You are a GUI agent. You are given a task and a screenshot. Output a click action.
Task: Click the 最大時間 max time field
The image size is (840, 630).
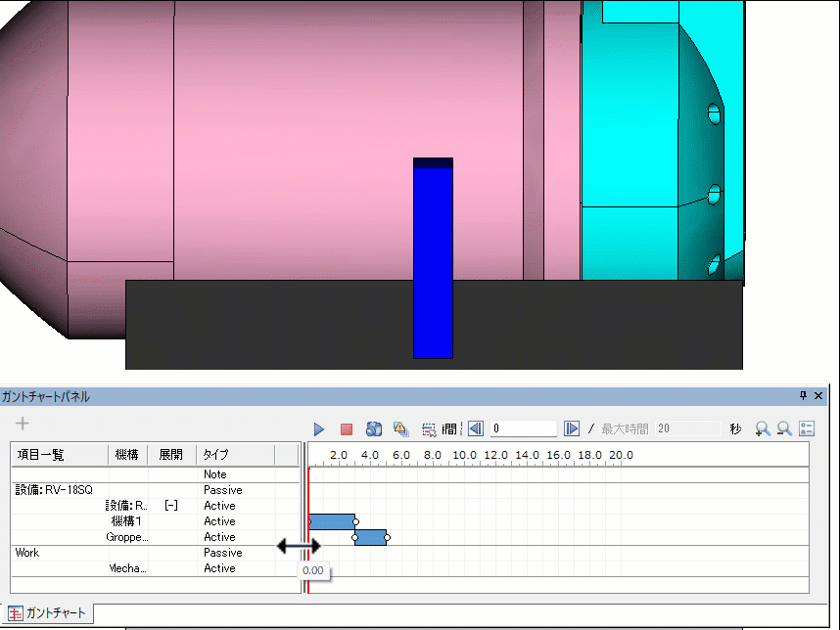688,429
